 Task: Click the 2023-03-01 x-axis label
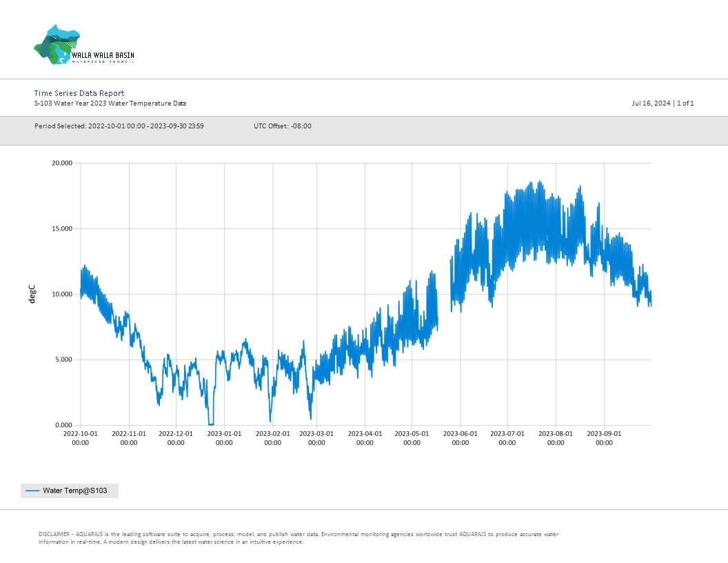316,438
